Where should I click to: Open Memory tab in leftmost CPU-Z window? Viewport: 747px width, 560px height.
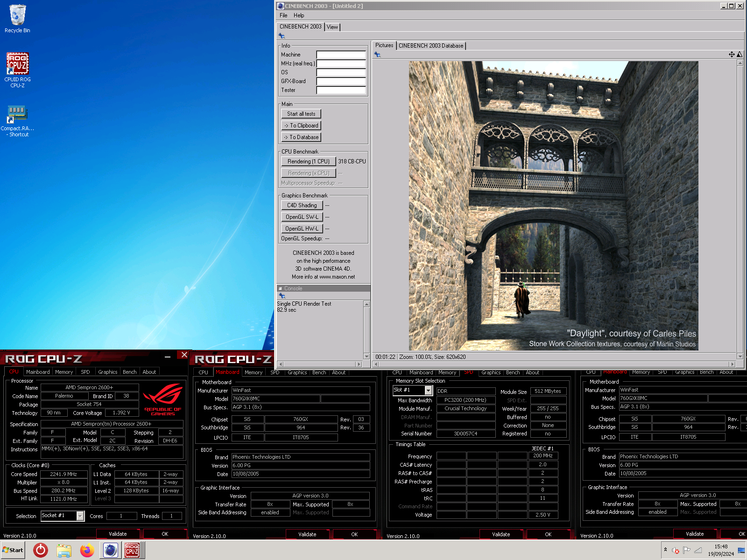click(64, 372)
